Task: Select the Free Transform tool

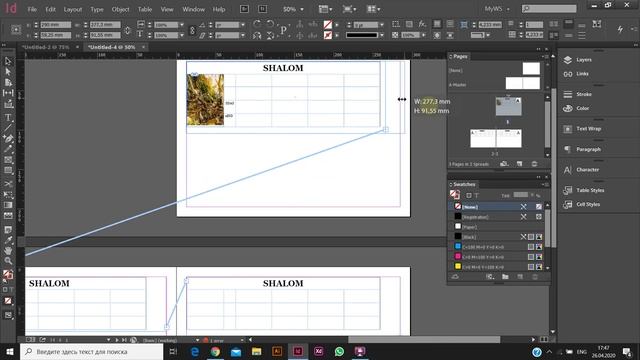Action: click(x=8, y=195)
